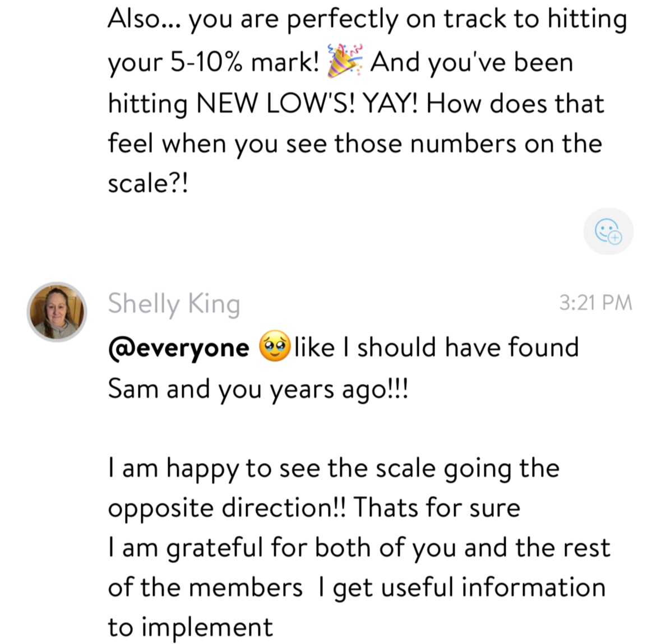
Task: Click the 3:21 PM message timestamp
Action: tap(595, 303)
